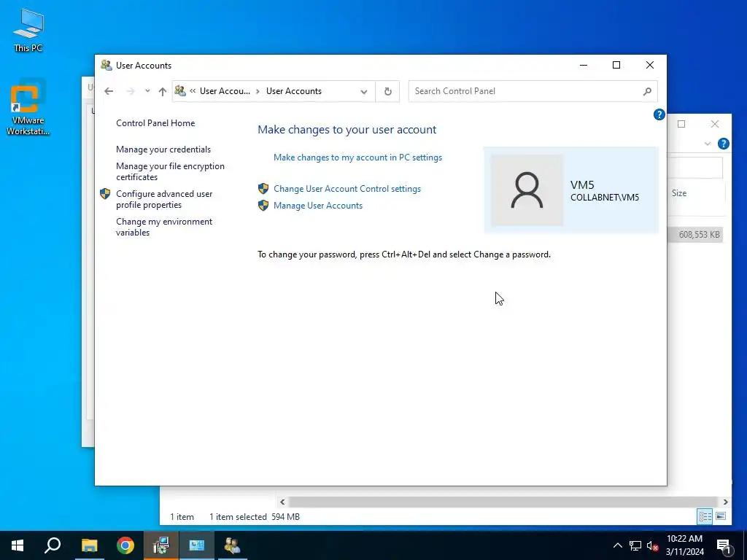Maximize the background Explorer window

coord(681,124)
